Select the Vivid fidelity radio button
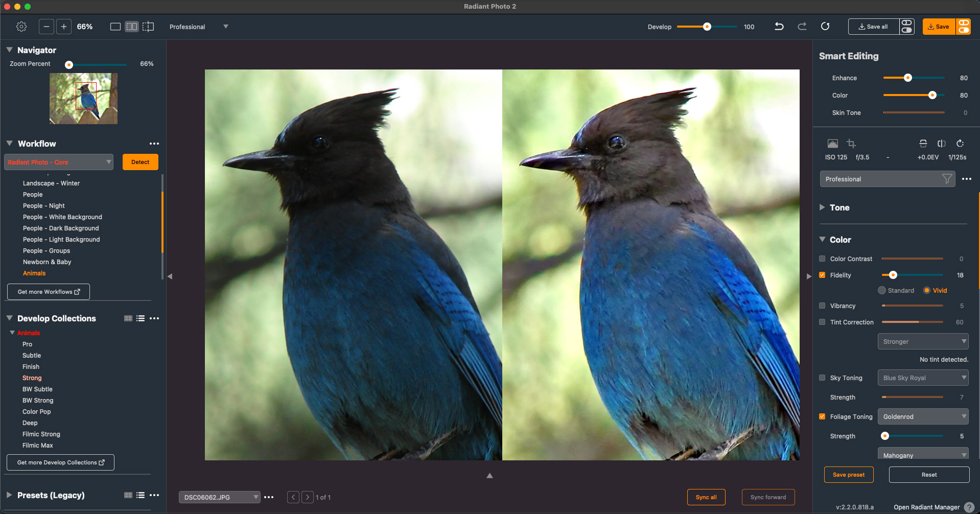Screen dimensions: 980x514 (927, 290)
